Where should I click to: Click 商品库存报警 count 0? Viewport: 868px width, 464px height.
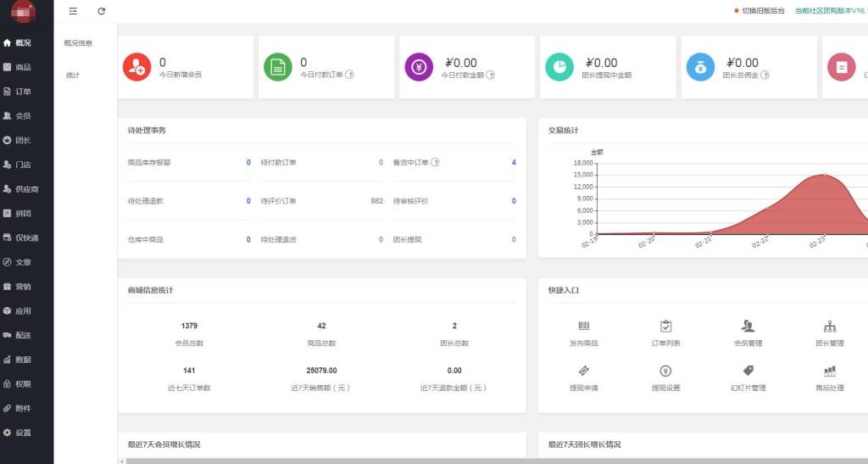tap(248, 162)
